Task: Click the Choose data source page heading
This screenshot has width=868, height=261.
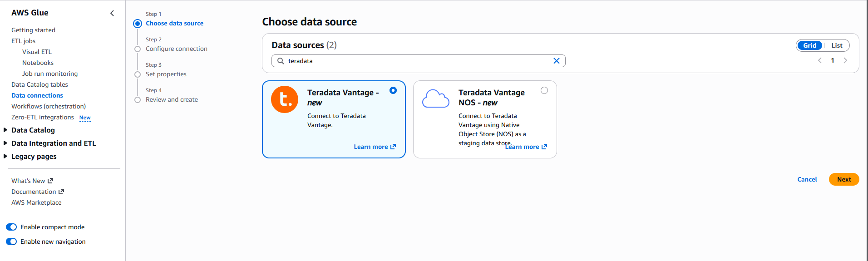Action: pyautogui.click(x=310, y=22)
